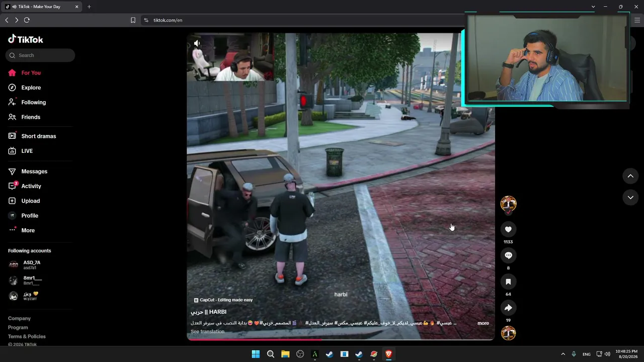
Task: Open ASD_7A following account
Action: pos(24,264)
